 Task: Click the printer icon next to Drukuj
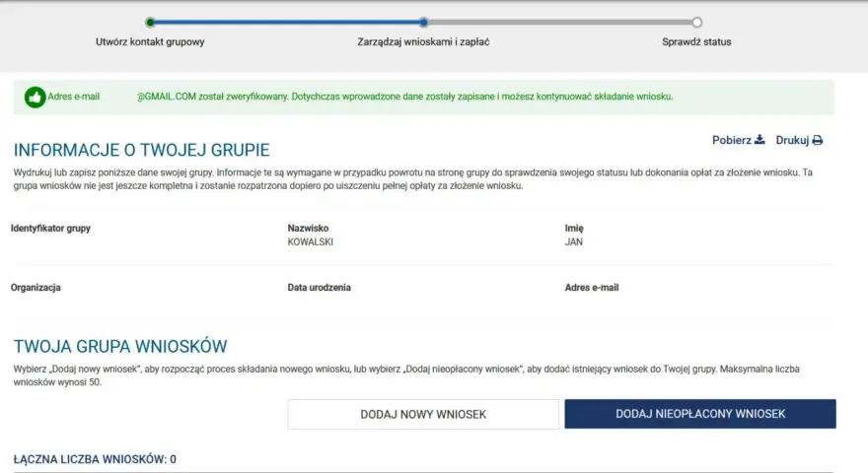[x=818, y=141]
